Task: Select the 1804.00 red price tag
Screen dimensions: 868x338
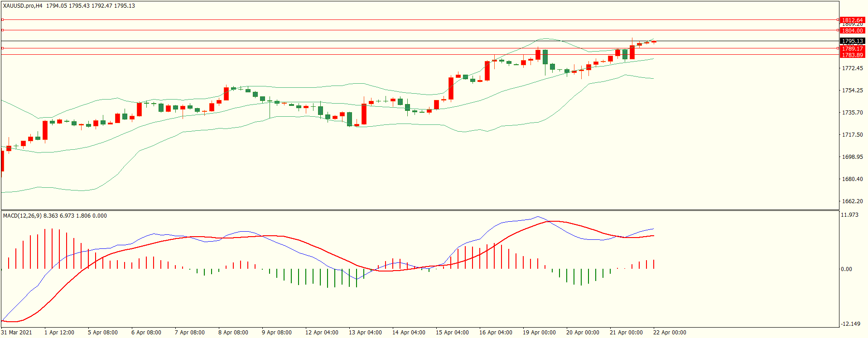Action: point(852,31)
